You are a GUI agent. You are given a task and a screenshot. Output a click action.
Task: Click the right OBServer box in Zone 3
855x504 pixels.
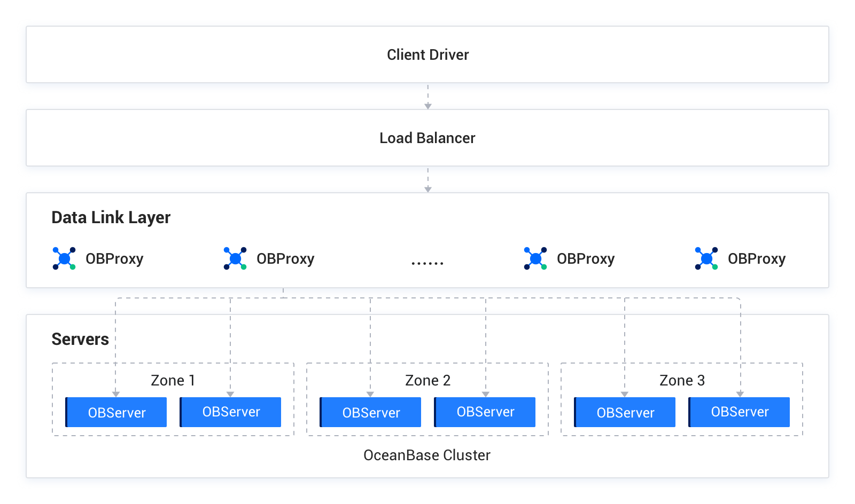tap(740, 412)
